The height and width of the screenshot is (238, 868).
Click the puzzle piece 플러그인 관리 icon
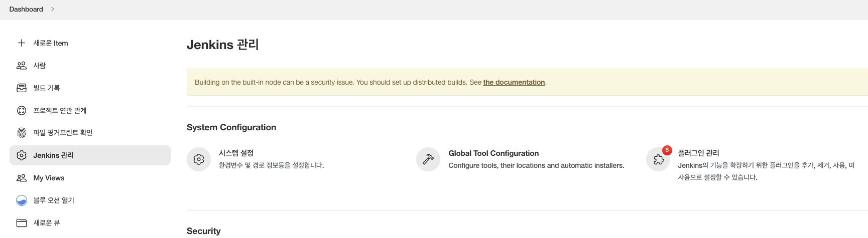click(x=658, y=160)
